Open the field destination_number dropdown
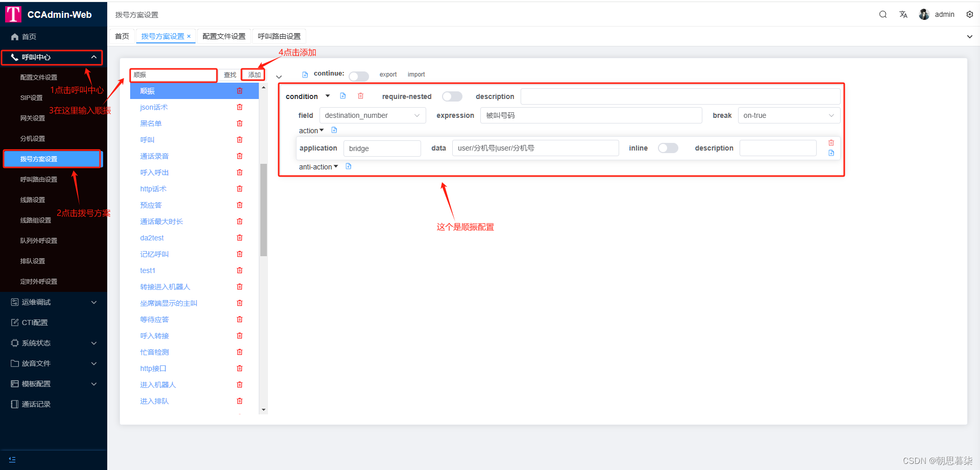The image size is (980, 470). click(x=373, y=115)
